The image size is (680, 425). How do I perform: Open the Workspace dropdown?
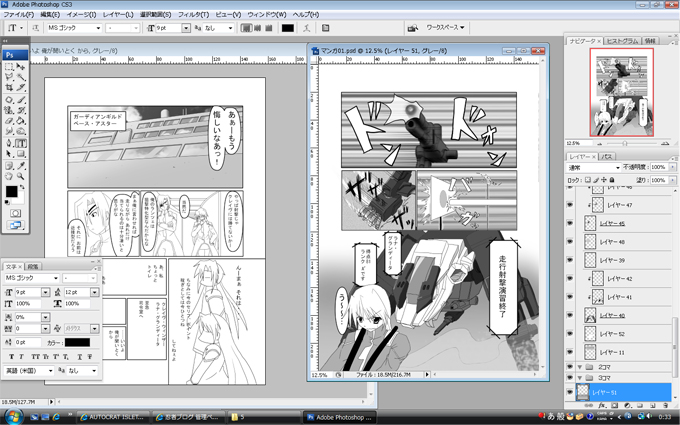(x=445, y=28)
